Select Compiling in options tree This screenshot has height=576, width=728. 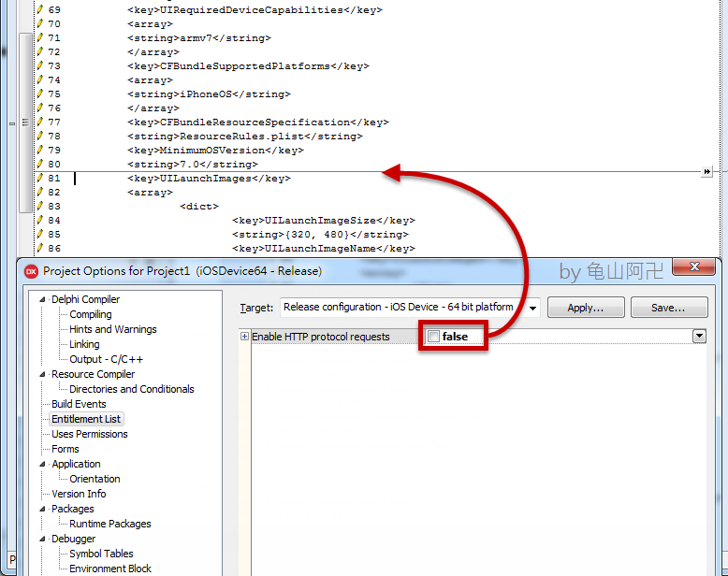point(91,314)
